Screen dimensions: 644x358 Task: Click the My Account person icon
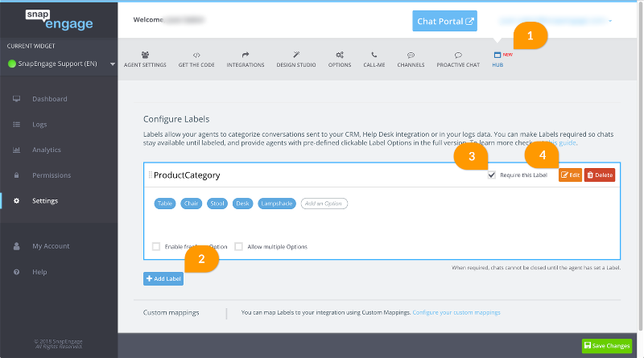pos(16,246)
